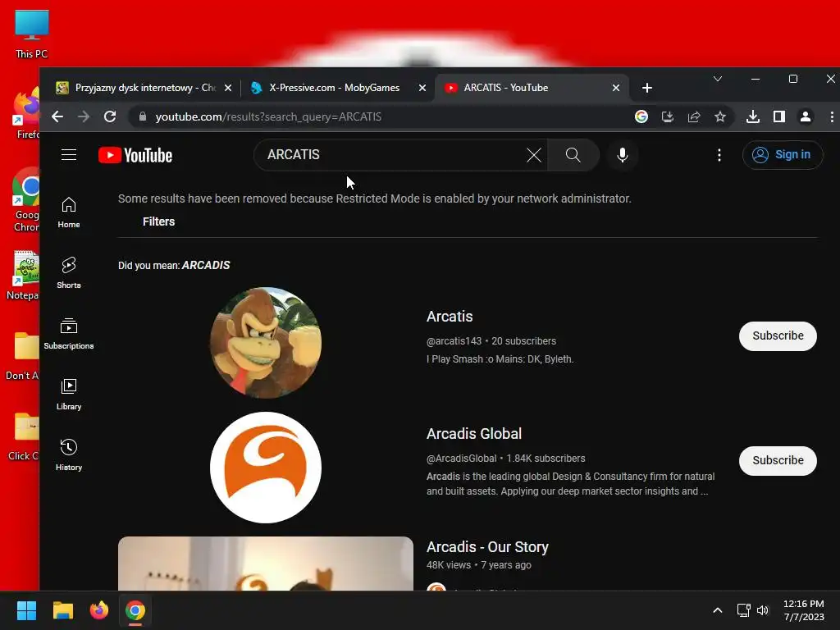Viewport: 840px width, 630px height.
Task: Clear the ARCATIS search query with X
Action: 533,155
